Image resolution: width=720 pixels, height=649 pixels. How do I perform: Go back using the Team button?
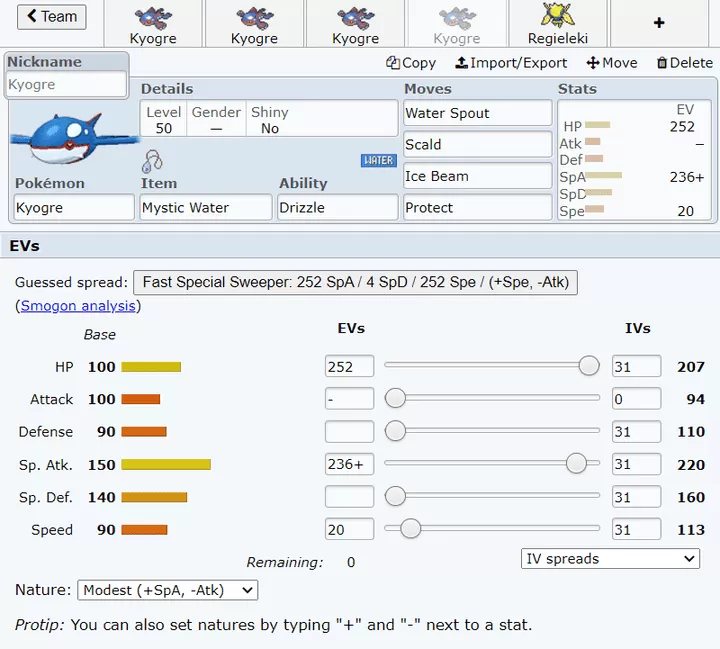(x=51, y=17)
